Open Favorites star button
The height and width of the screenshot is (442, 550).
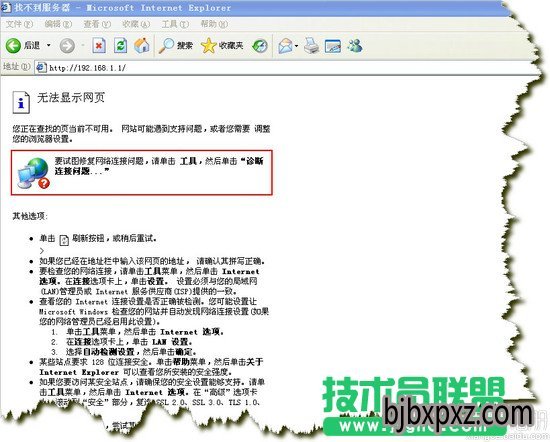click(208, 46)
